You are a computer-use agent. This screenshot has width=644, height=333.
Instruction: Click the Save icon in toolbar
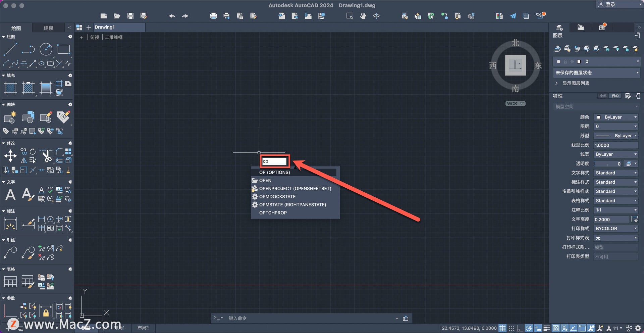(130, 16)
